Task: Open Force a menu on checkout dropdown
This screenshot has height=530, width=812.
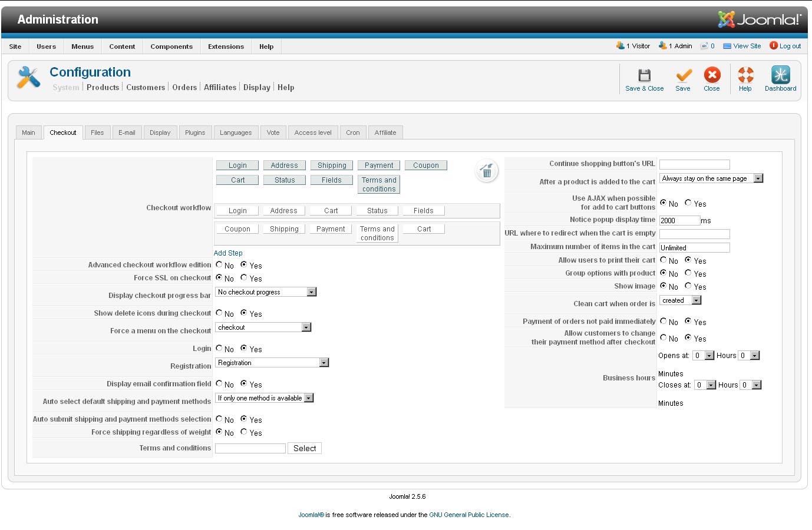Action: click(x=263, y=327)
